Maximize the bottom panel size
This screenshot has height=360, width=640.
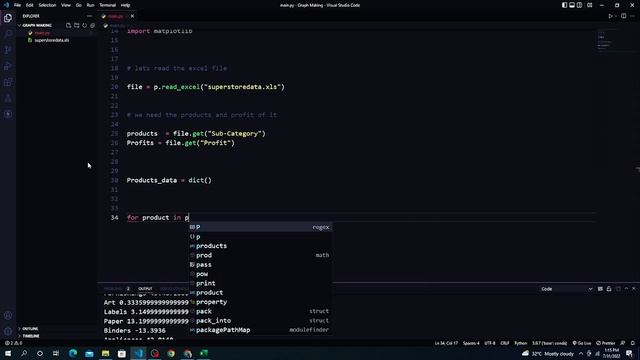[x=627, y=289]
